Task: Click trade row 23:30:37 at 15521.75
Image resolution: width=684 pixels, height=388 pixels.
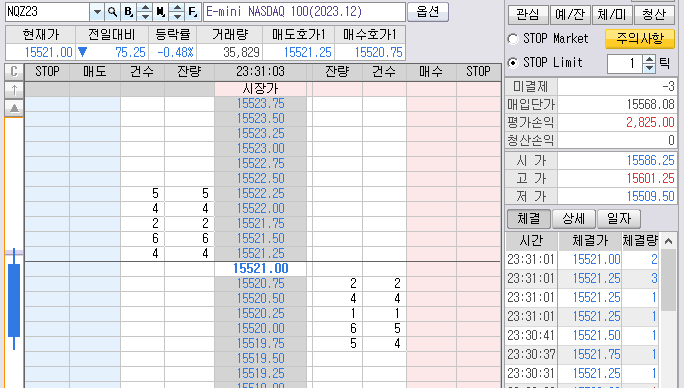Action: (582, 354)
